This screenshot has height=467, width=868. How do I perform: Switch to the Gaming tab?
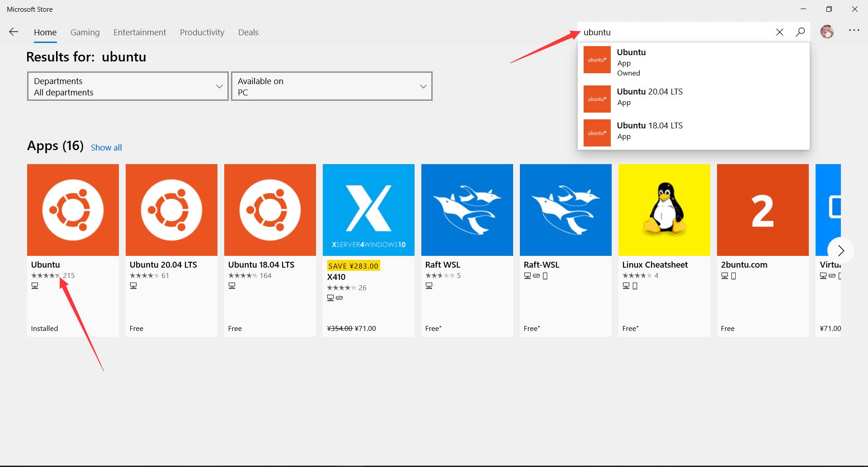(x=85, y=32)
